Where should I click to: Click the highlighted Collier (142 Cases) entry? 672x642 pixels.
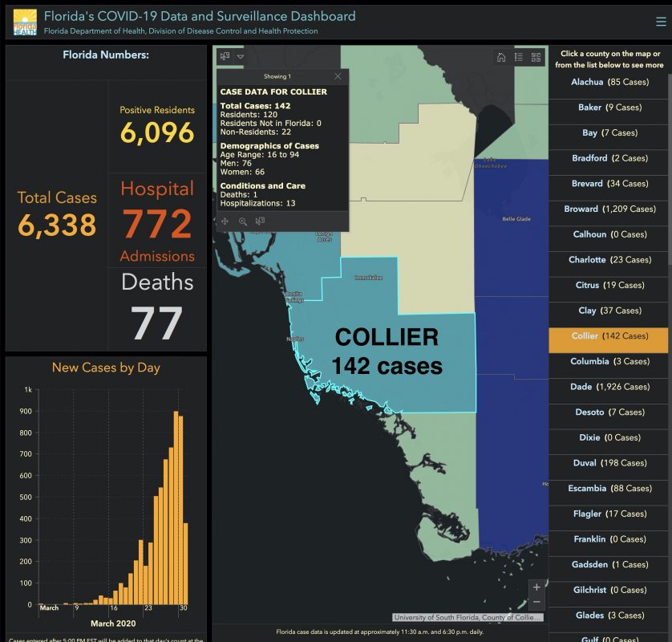(x=609, y=336)
